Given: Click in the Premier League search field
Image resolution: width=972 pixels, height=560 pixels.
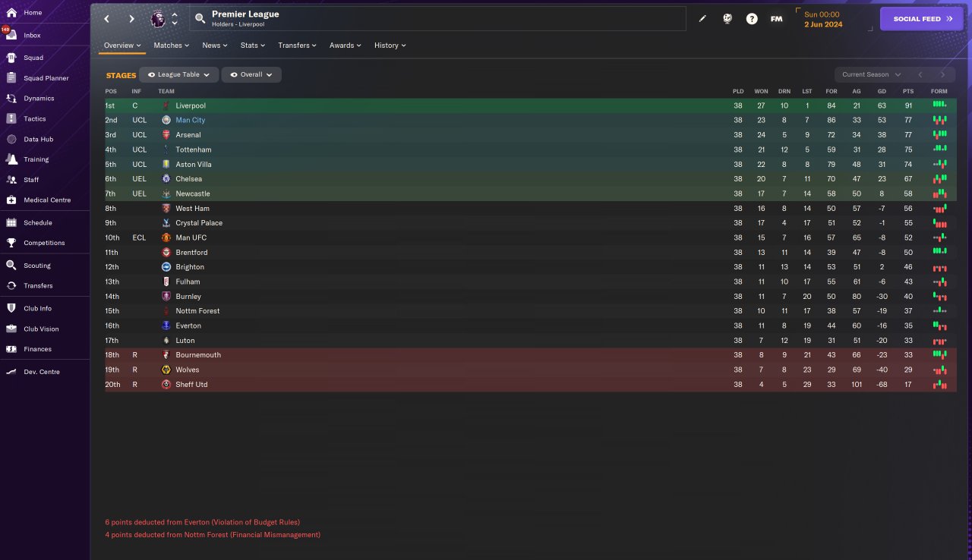Looking at the screenshot, I should 440,19.
